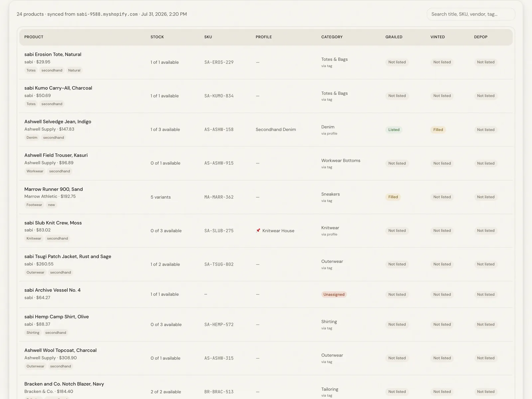Click the VINTED column header

click(x=438, y=37)
